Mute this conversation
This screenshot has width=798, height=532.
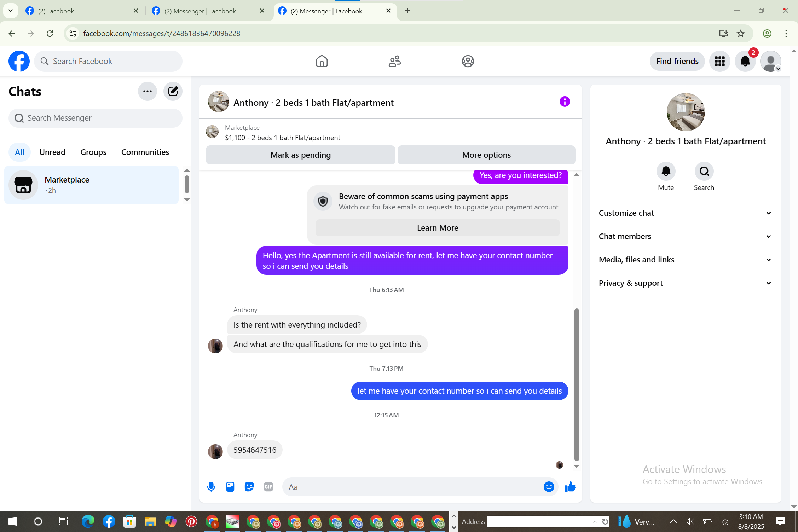[x=666, y=172]
